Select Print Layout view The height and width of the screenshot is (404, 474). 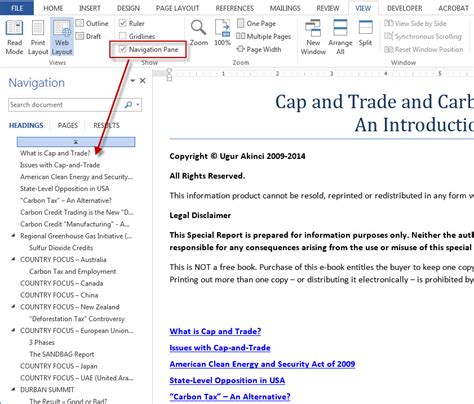(x=38, y=37)
